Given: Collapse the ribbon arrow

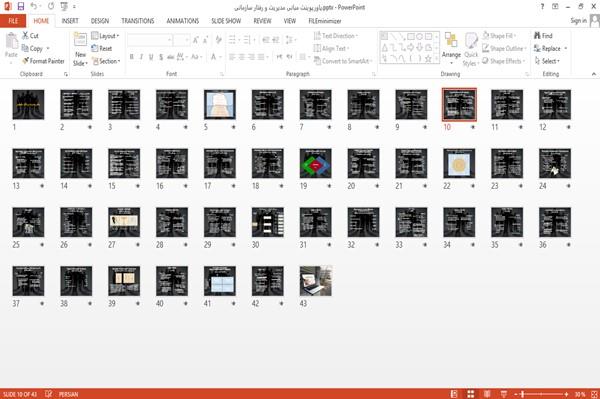Looking at the screenshot, I should pyautogui.click(x=594, y=74).
